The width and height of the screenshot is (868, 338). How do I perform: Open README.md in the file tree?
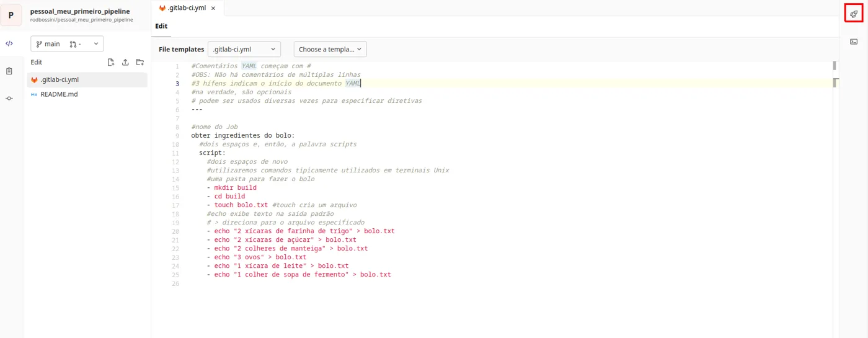click(x=87, y=94)
